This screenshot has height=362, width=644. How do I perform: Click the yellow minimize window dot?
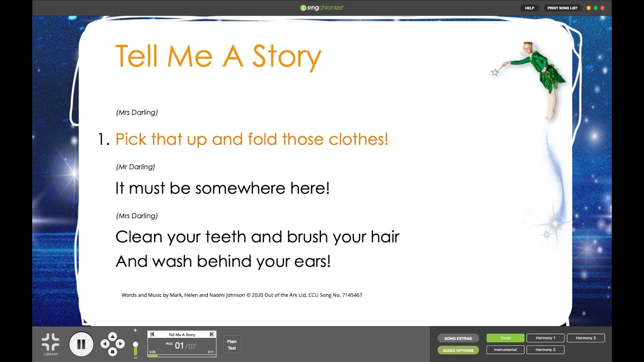tap(589, 8)
